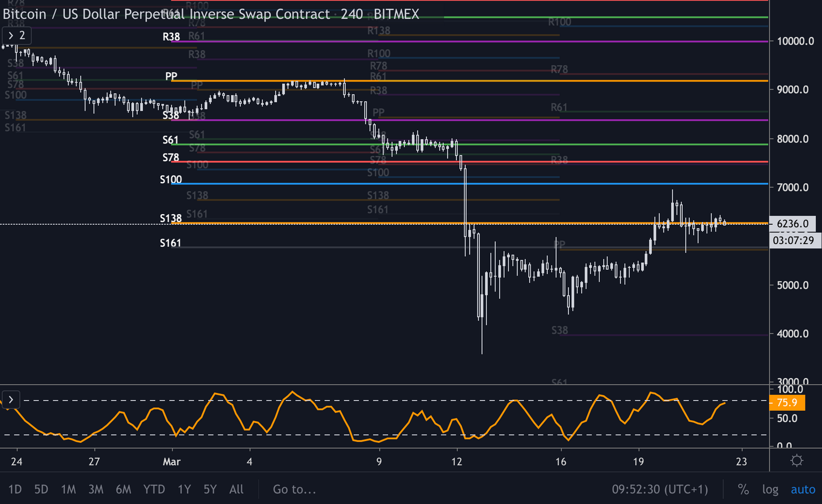Image resolution: width=822 pixels, height=504 pixels.
Task: Select the 1M time range
Action: tap(68, 489)
